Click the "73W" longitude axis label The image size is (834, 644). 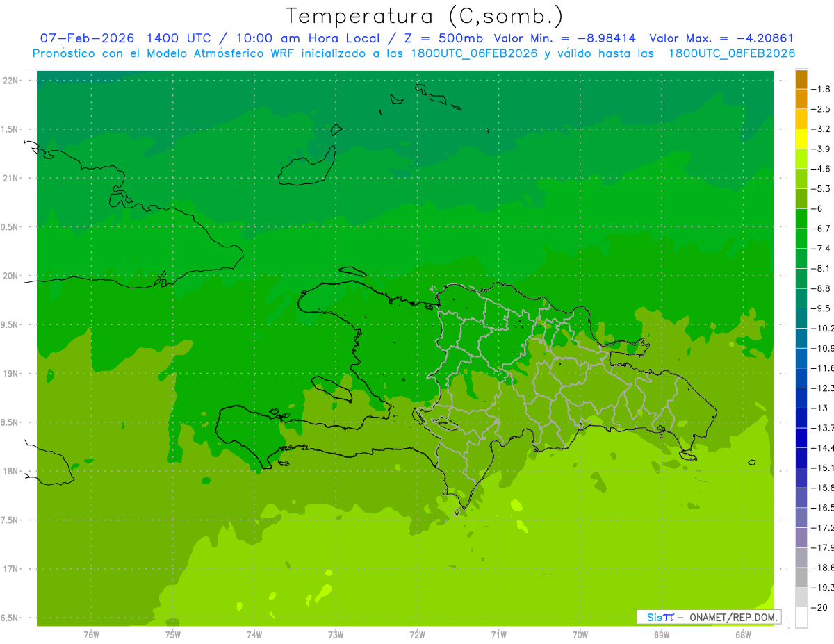tap(336, 635)
